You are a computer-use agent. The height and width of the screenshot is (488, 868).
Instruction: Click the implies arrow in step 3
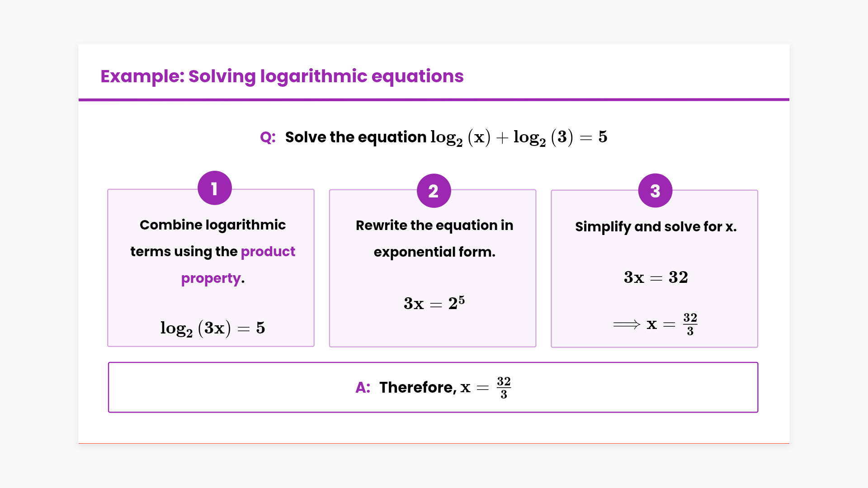click(627, 324)
